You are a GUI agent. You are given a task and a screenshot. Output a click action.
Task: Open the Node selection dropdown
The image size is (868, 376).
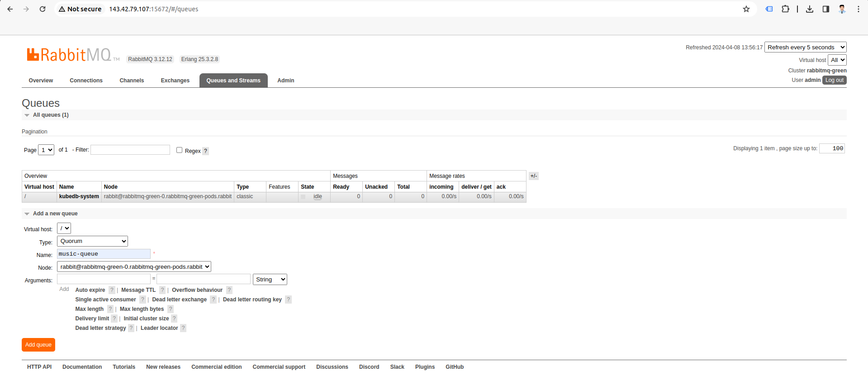(134, 267)
